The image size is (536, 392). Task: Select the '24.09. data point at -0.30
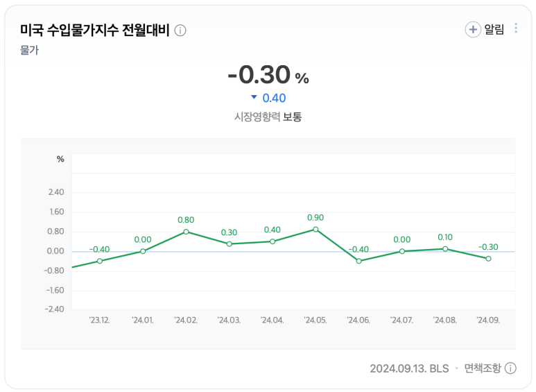[488, 259]
